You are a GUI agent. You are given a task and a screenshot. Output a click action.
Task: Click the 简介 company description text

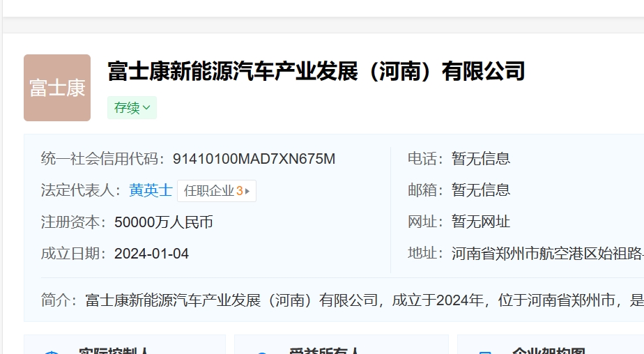point(365,300)
